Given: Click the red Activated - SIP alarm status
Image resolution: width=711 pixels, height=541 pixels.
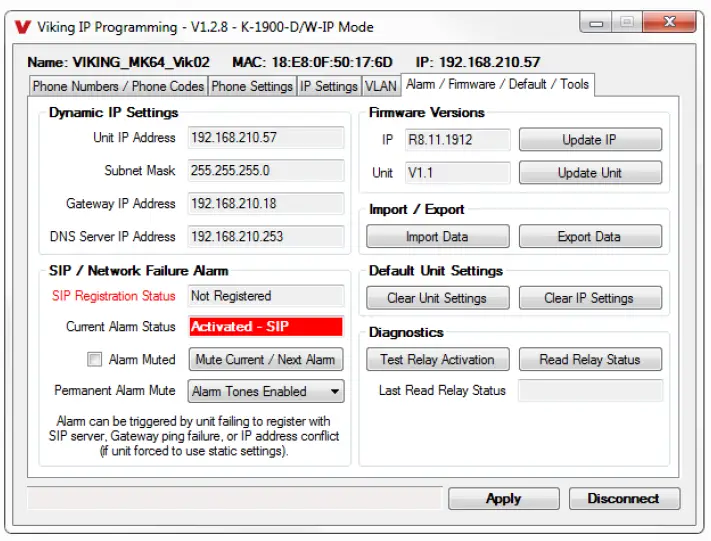Looking at the screenshot, I should (266, 327).
